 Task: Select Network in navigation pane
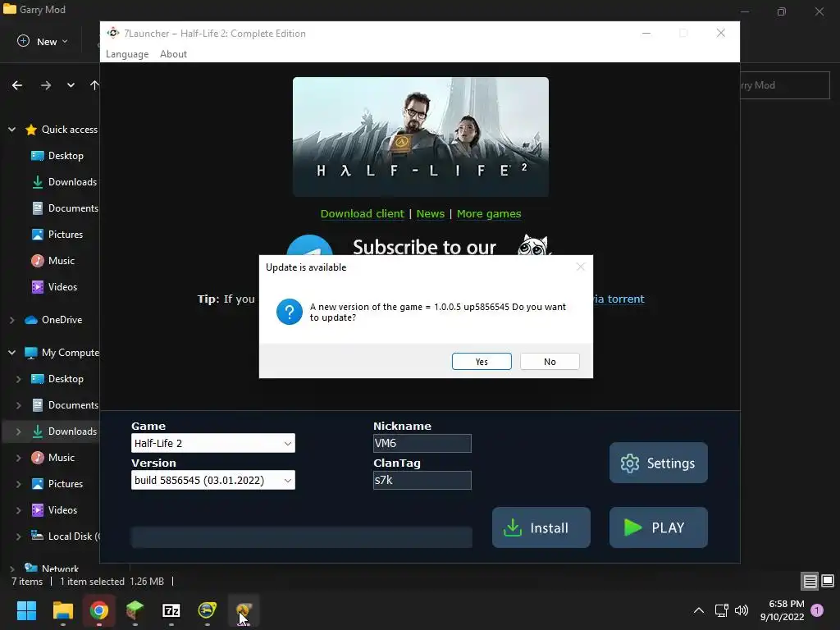pos(52,568)
